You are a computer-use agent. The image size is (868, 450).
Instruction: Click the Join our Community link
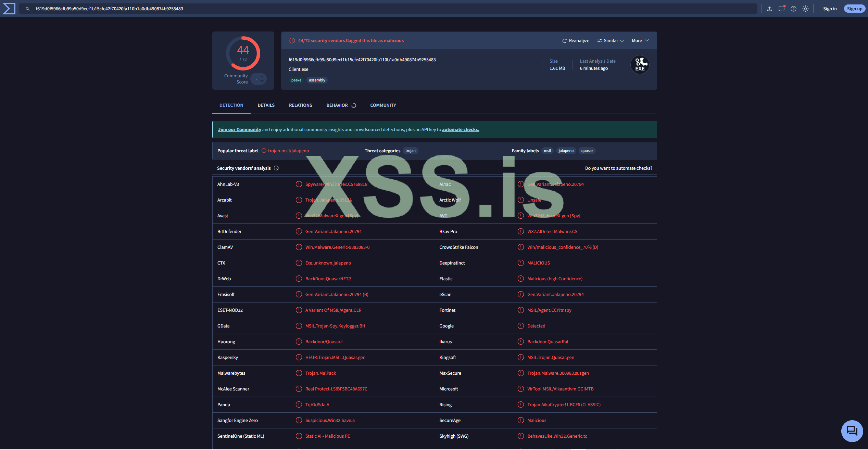pos(239,129)
